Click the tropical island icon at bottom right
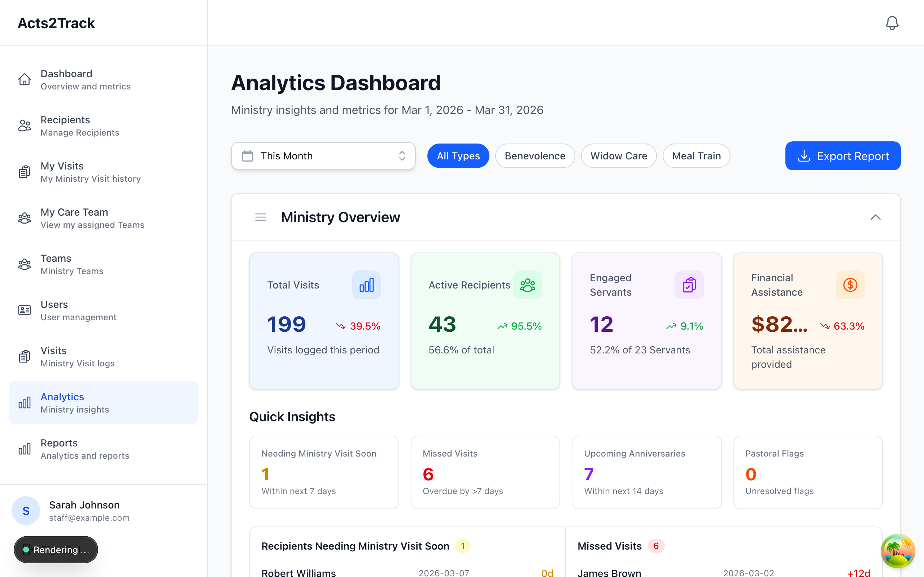 pos(898,551)
